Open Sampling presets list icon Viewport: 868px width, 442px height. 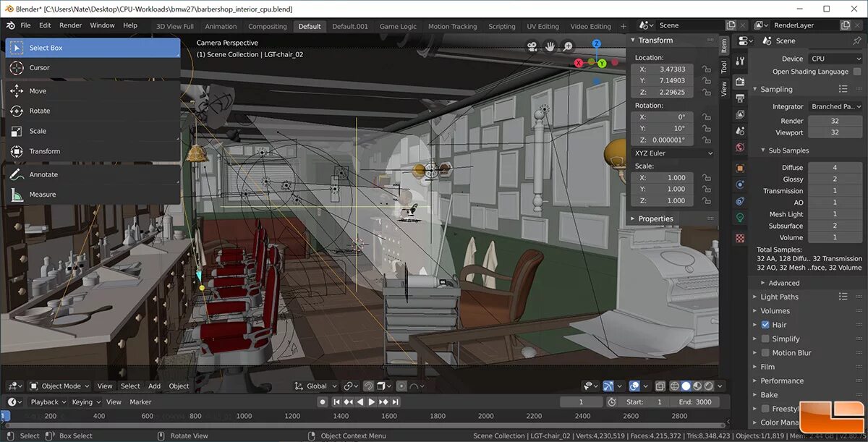[x=843, y=89]
